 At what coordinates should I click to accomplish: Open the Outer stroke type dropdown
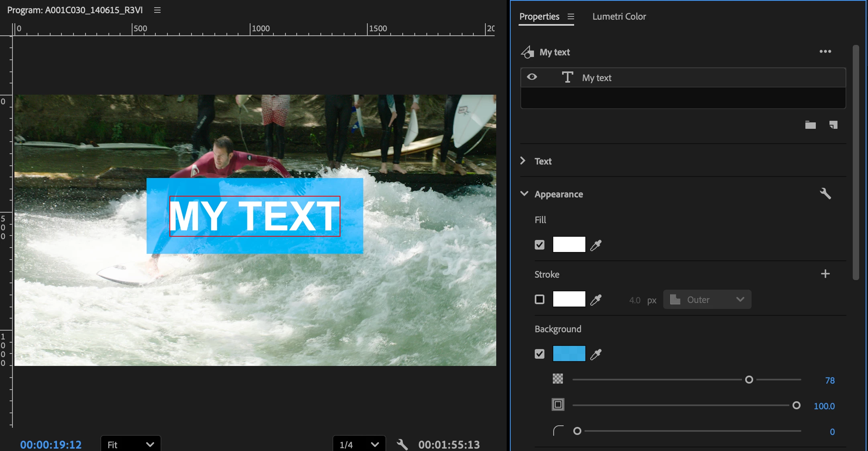coord(707,300)
